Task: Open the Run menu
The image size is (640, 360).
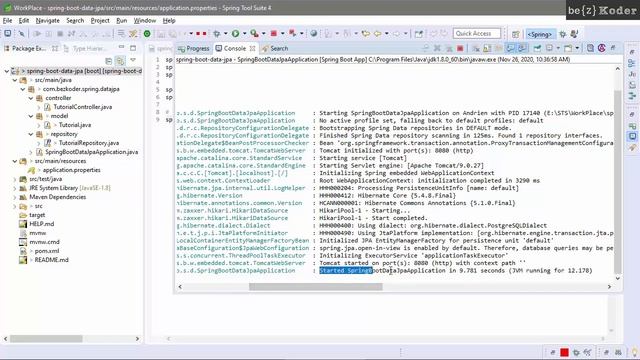Action: [122, 20]
